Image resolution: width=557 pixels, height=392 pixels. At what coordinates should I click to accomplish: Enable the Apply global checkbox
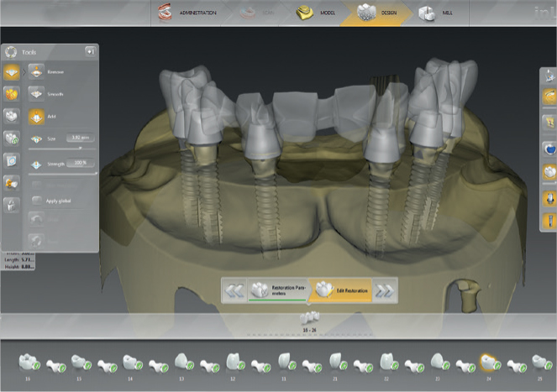37,200
